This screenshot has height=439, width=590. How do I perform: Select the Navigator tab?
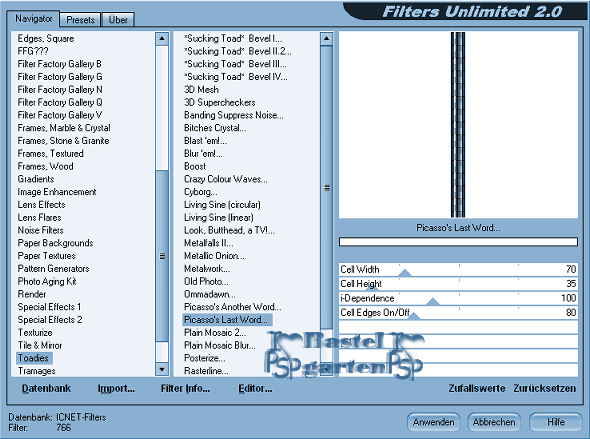pyautogui.click(x=33, y=18)
